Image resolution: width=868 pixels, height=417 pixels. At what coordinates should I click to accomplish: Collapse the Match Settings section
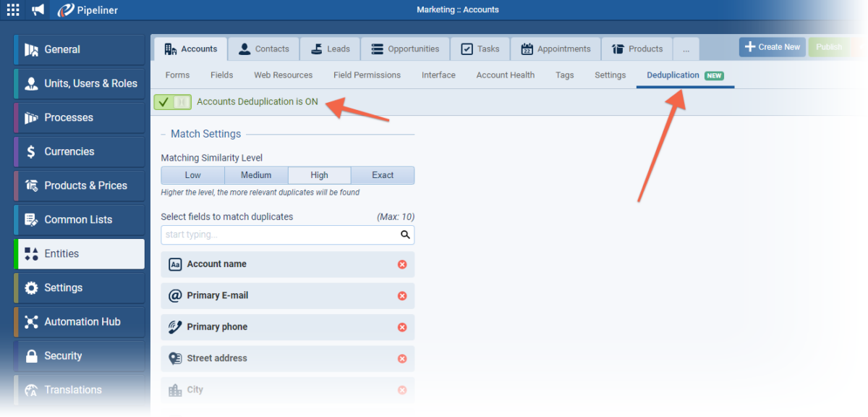[164, 134]
